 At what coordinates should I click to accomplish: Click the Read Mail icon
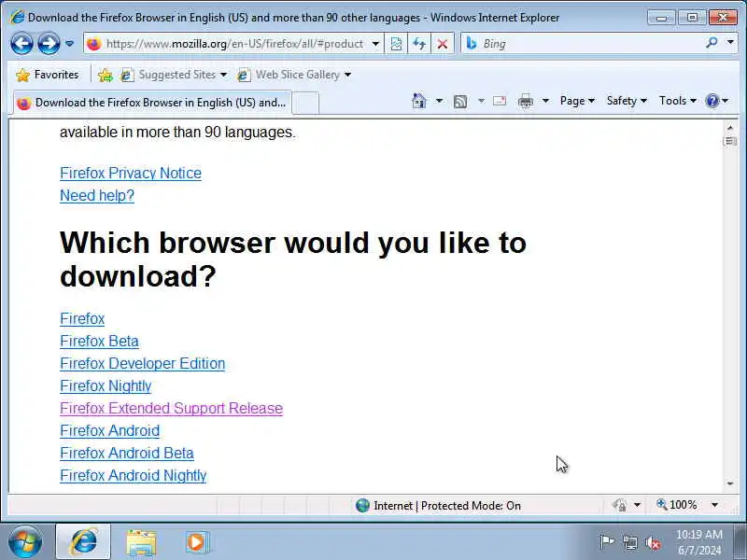(x=500, y=101)
